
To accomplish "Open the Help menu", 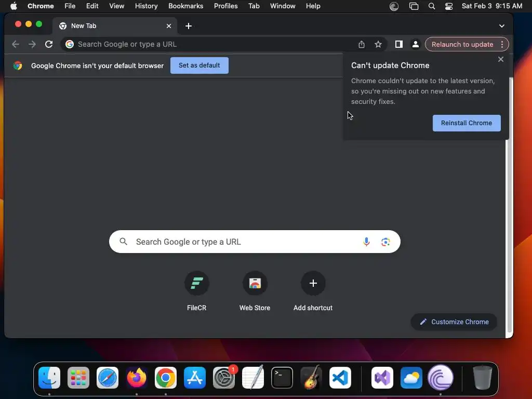I will [x=313, y=6].
